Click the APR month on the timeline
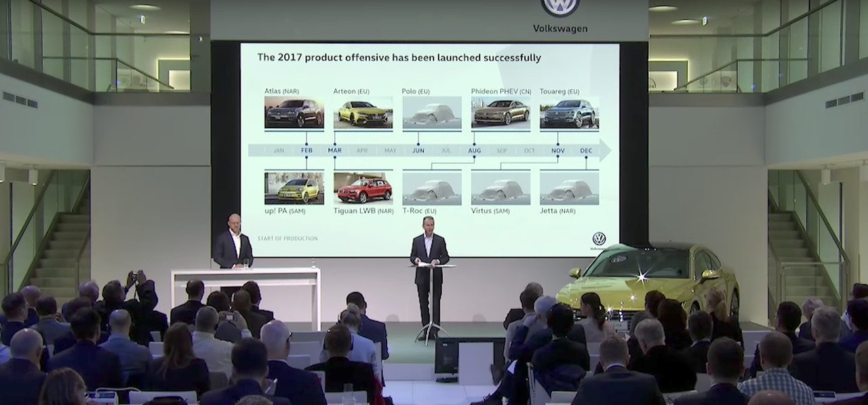The image size is (868, 405). [x=362, y=151]
